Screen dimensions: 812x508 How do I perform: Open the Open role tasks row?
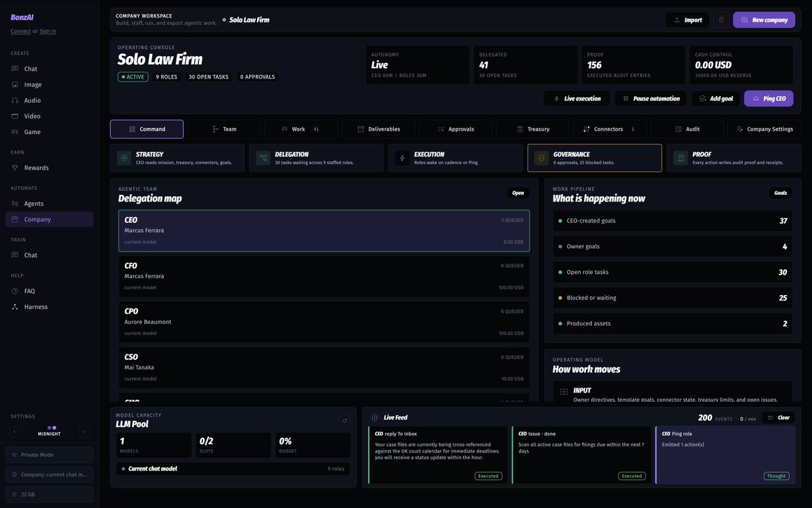(x=674, y=273)
